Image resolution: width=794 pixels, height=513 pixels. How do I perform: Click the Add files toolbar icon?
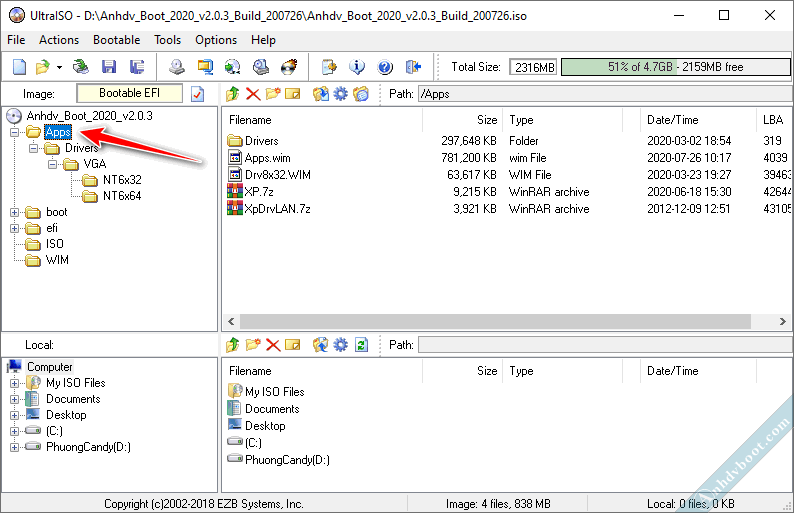(329, 67)
